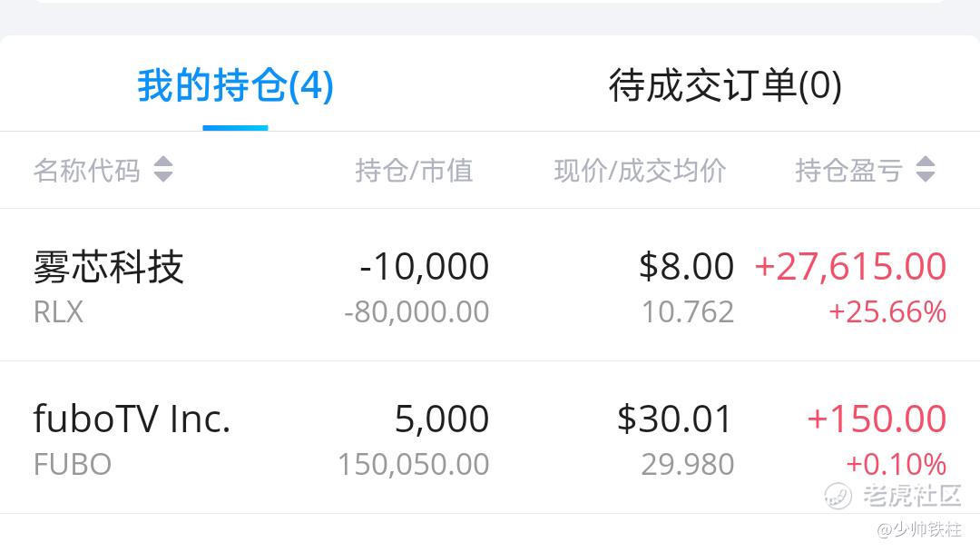Click the 持仓盈亏 column header text
Viewport: 980px width, 552px height.
tap(848, 170)
